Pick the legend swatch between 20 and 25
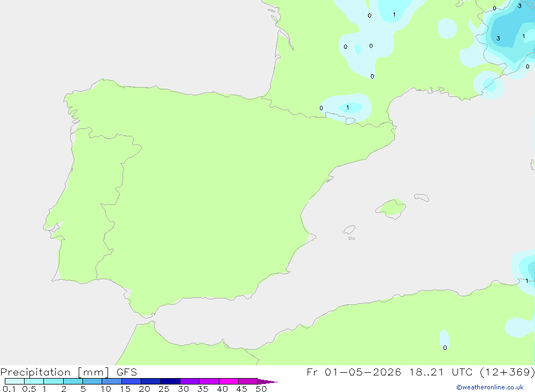The width and height of the screenshot is (535, 392). pos(151,381)
